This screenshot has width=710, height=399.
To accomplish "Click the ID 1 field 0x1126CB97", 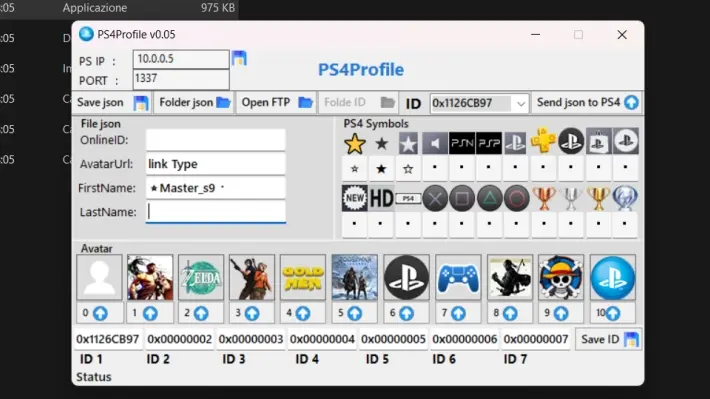I will [x=107, y=339].
